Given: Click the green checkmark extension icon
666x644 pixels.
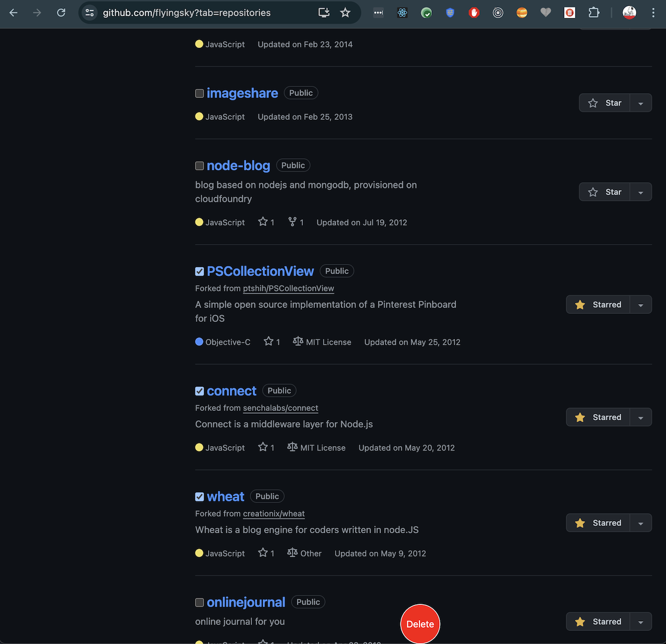Looking at the screenshot, I should [426, 12].
